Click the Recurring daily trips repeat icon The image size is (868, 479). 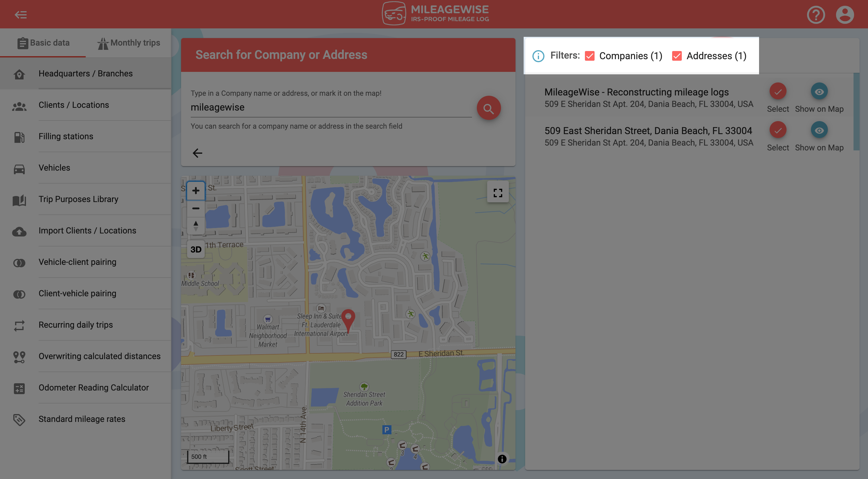point(19,325)
